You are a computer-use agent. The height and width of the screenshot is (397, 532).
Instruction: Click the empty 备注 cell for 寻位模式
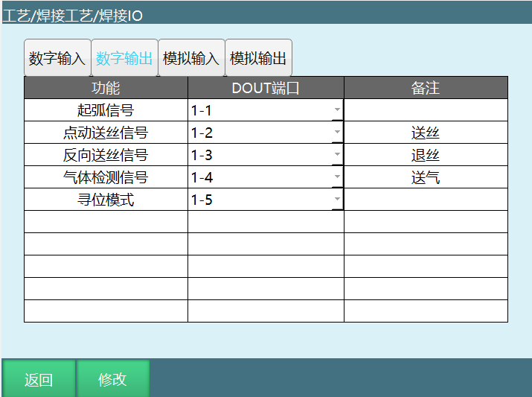[426, 200]
